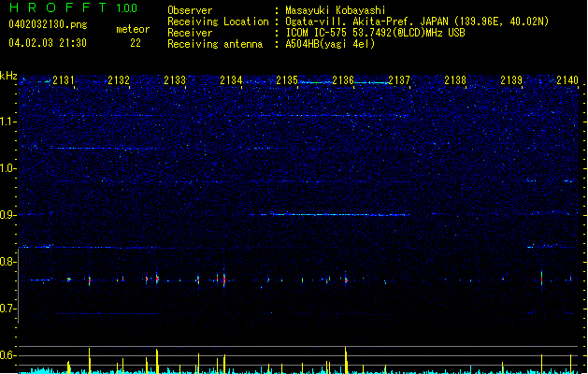Click the 0.8 kHz axis label
Image resolution: width=588 pixels, height=374 pixels.
[x=7, y=262]
